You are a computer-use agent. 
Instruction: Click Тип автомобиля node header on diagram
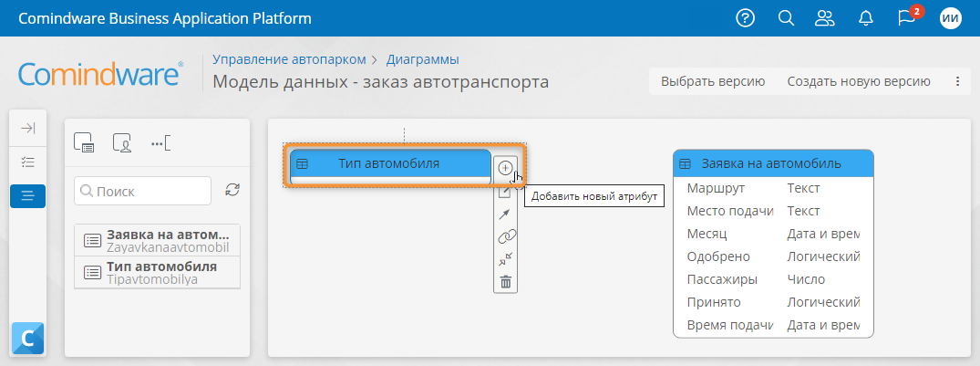tap(390, 164)
